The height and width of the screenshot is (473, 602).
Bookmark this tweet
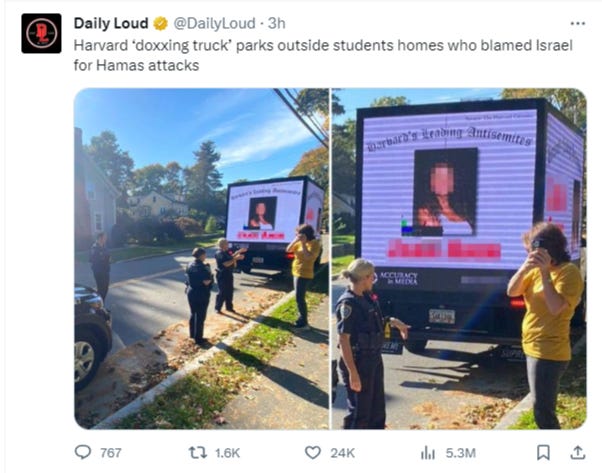pyautogui.click(x=543, y=453)
